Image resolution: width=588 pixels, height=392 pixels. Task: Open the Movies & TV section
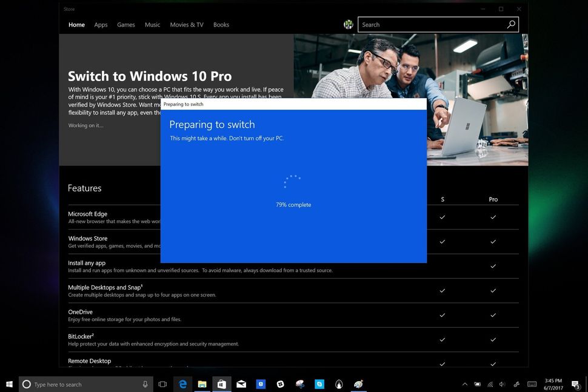(x=186, y=24)
